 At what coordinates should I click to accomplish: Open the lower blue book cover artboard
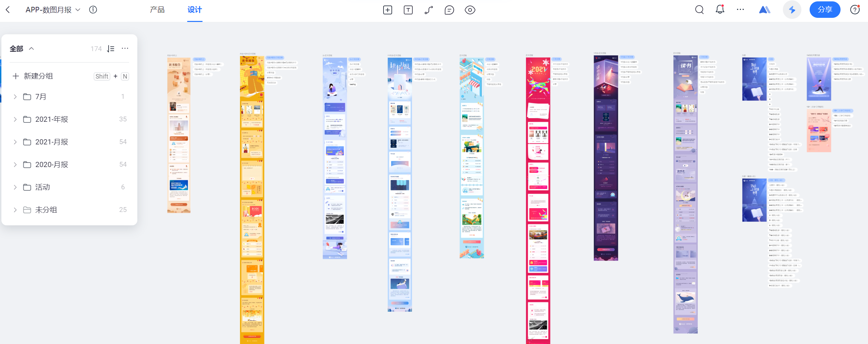754,200
